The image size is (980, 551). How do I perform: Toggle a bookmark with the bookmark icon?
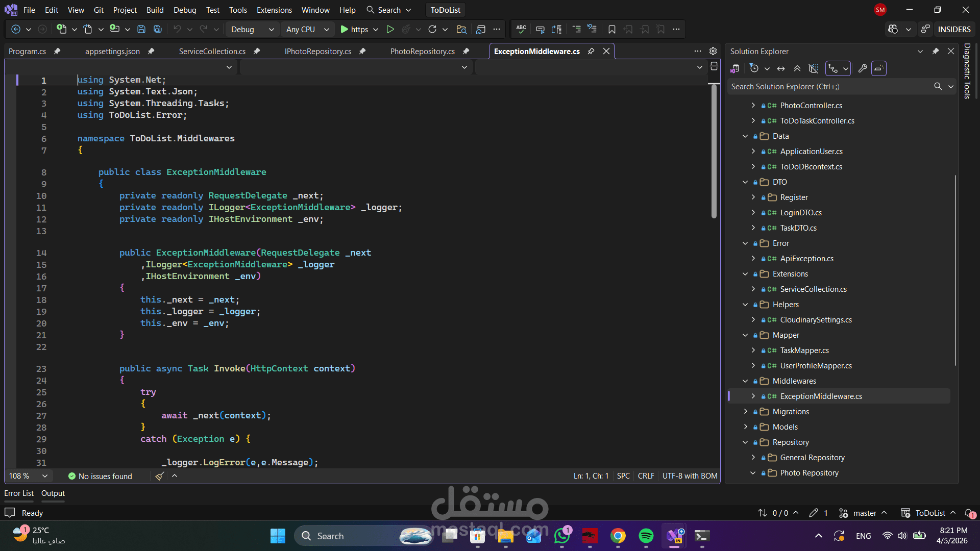tap(611, 30)
